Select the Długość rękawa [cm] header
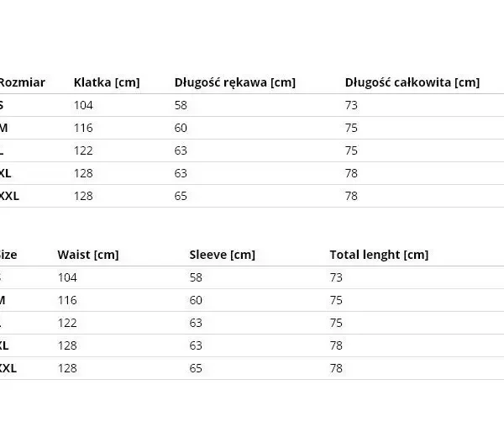The width and height of the screenshot is (504, 448). coord(235,82)
